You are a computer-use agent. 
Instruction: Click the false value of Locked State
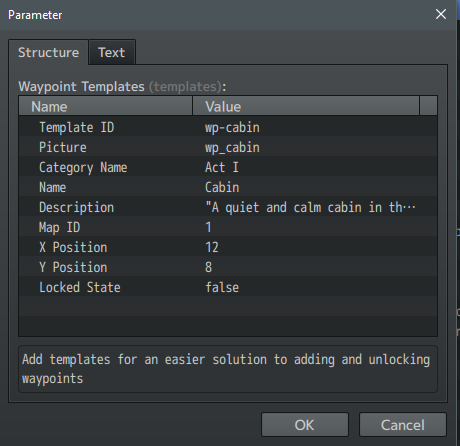click(x=222, y=287)
